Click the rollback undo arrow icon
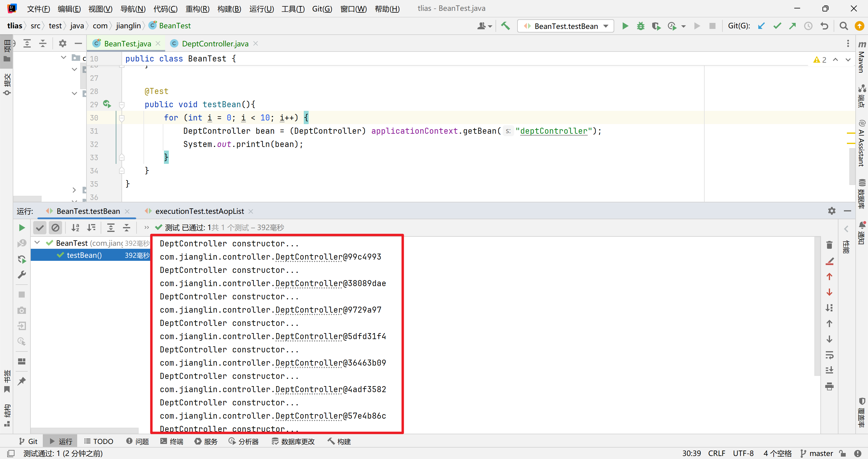Screen dimensions: 868x459 (x=824, y=26)
